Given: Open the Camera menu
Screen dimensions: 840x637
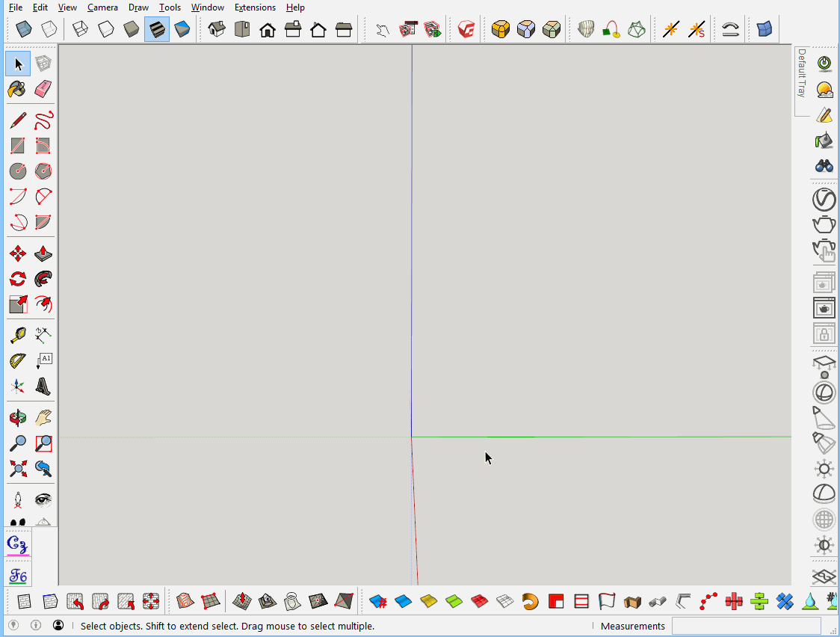Looking at the screenshot, I should [102, 7].
